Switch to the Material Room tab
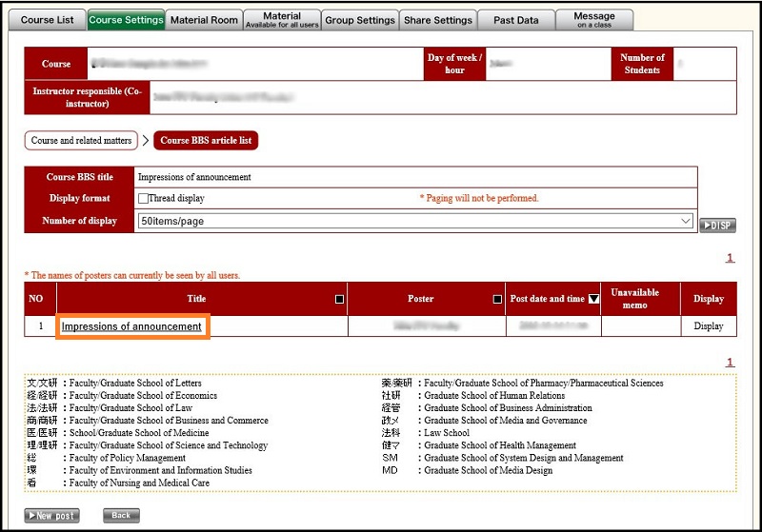This screenshot has width=762, height=532. (204, 20)
